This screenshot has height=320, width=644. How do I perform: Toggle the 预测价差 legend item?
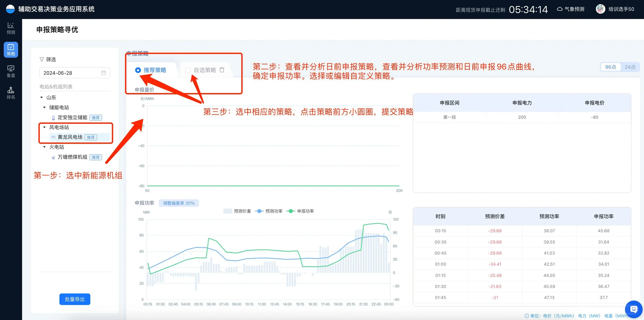pyautogui.click(x=237, y=211)
